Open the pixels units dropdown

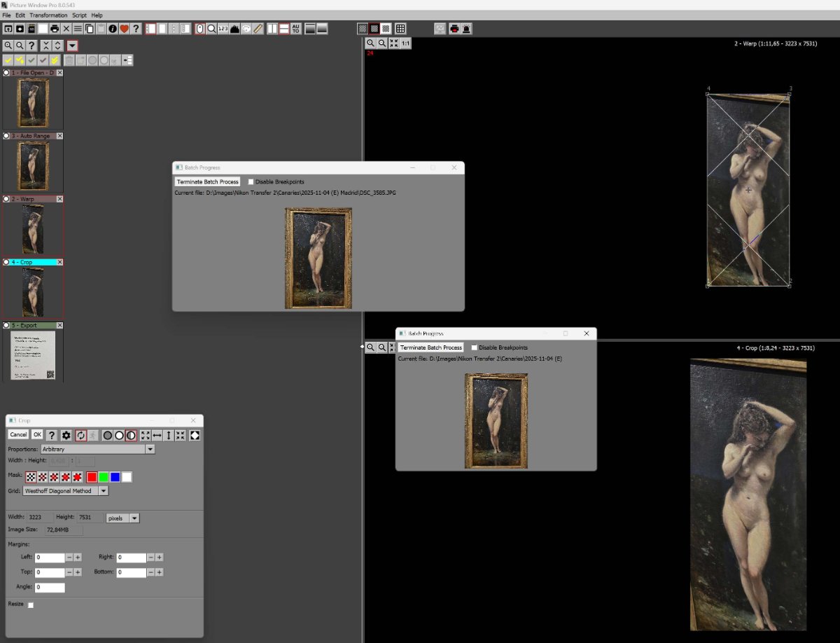[134, 518]
